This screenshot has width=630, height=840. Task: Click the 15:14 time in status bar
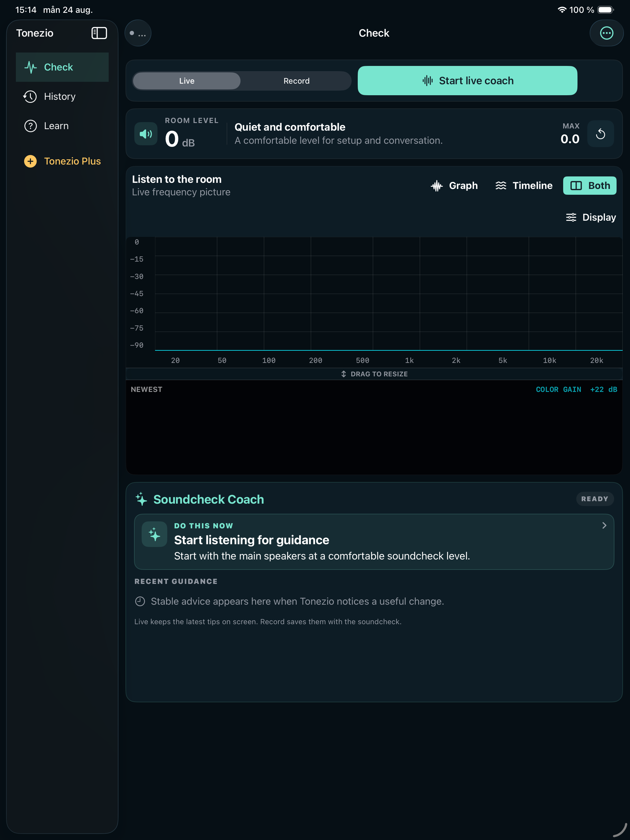tap(26, 9)
